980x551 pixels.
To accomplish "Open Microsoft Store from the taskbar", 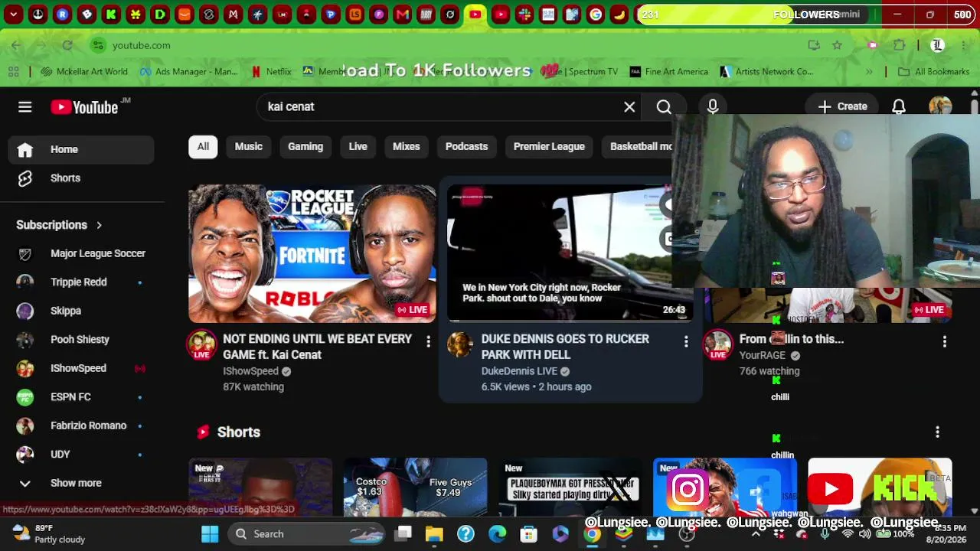I will click(x=528, y=534).
